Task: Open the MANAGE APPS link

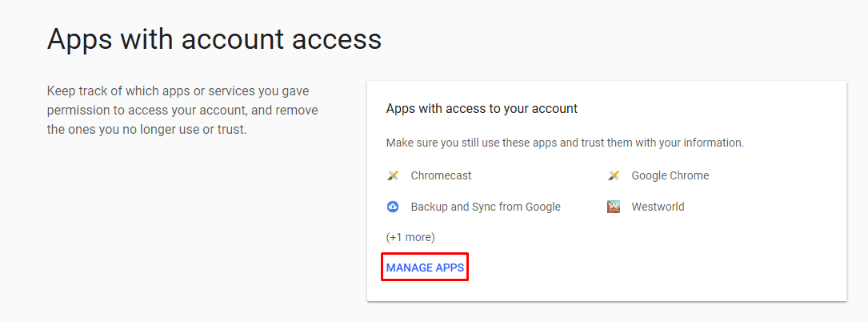Action: point(425,268)
